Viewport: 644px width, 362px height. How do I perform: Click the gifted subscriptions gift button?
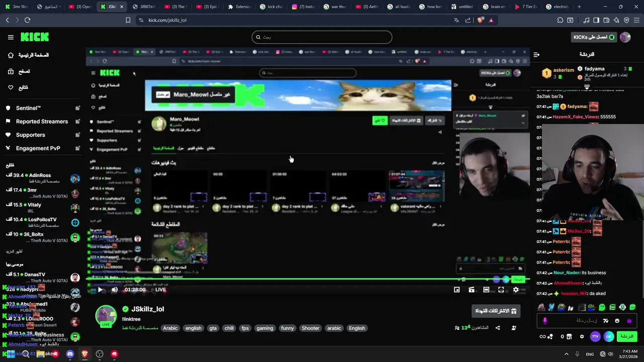[x=496, y=311]
